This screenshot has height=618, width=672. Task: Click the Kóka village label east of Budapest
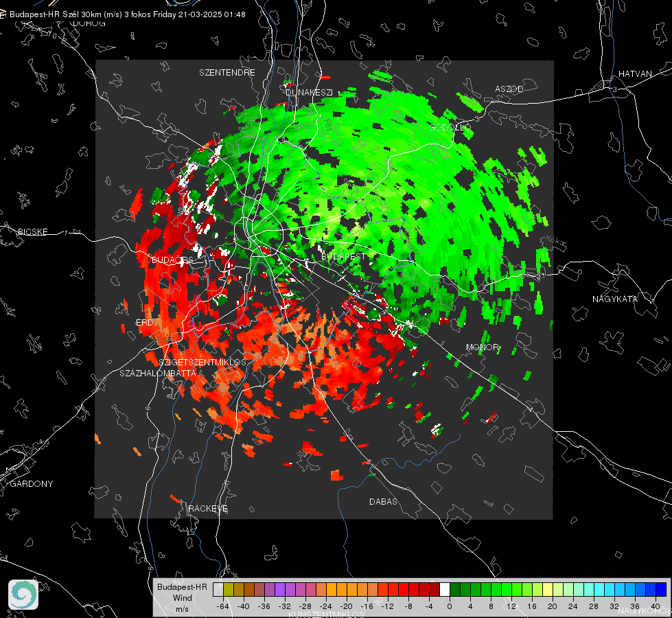[x=556, y=241]
